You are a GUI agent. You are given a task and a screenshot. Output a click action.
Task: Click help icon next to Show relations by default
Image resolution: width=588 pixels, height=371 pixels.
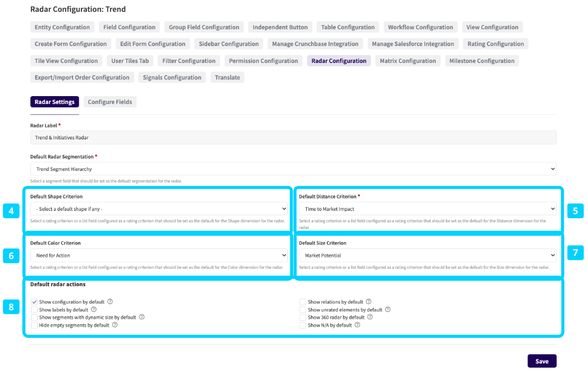368,302
